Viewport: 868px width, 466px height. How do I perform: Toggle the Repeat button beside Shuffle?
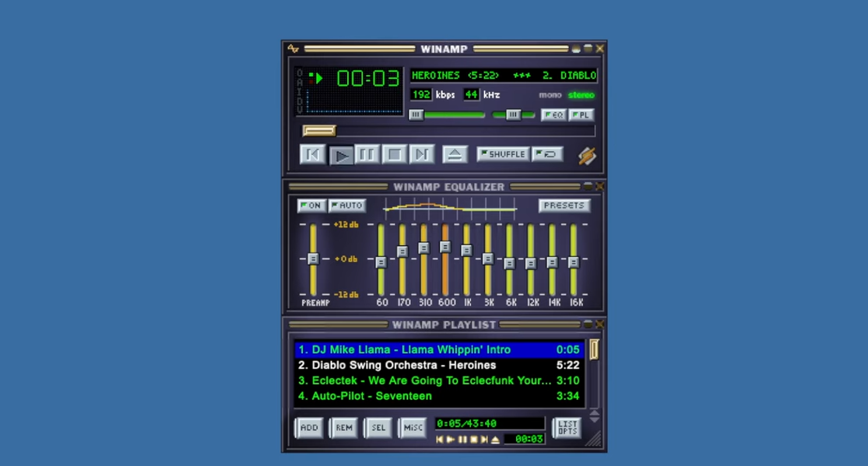point(547,154)
